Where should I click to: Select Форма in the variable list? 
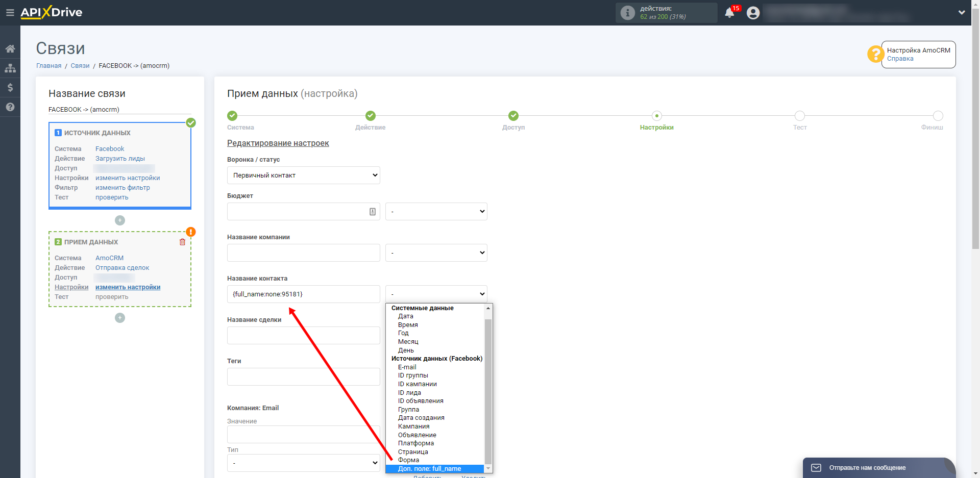tap(408, 460)
